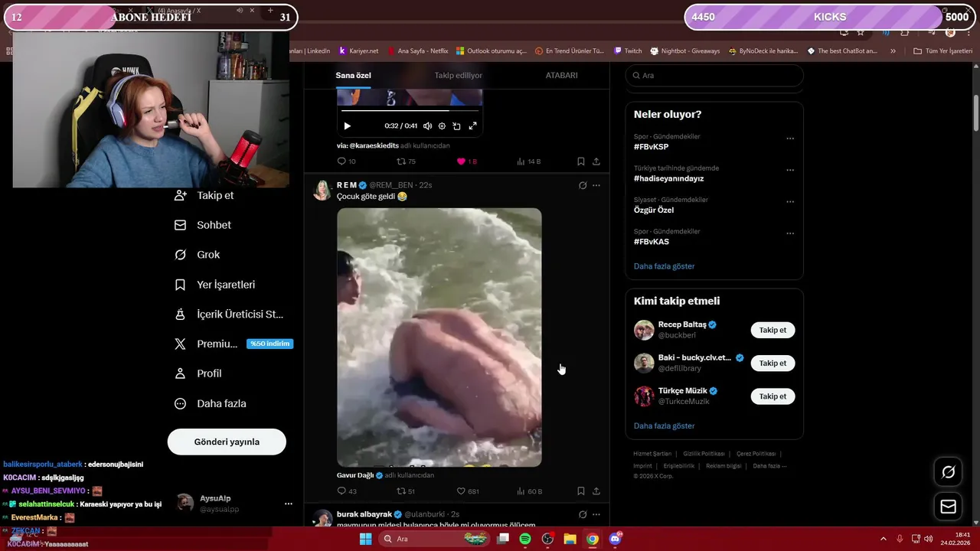This screenshot has width=980, height=551.
Task: Open Takip et in sidebar
Action: tap(204, 195)
